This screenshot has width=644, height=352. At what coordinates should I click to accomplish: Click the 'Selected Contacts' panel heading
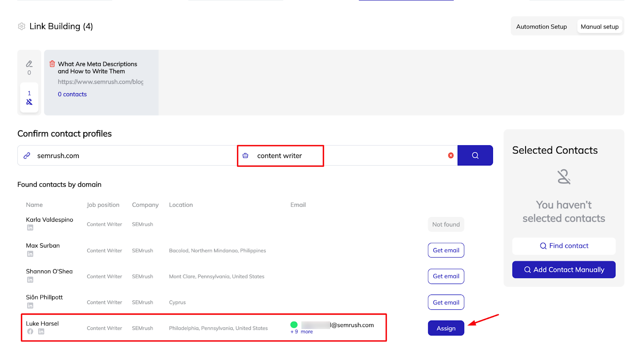[555, 150]
